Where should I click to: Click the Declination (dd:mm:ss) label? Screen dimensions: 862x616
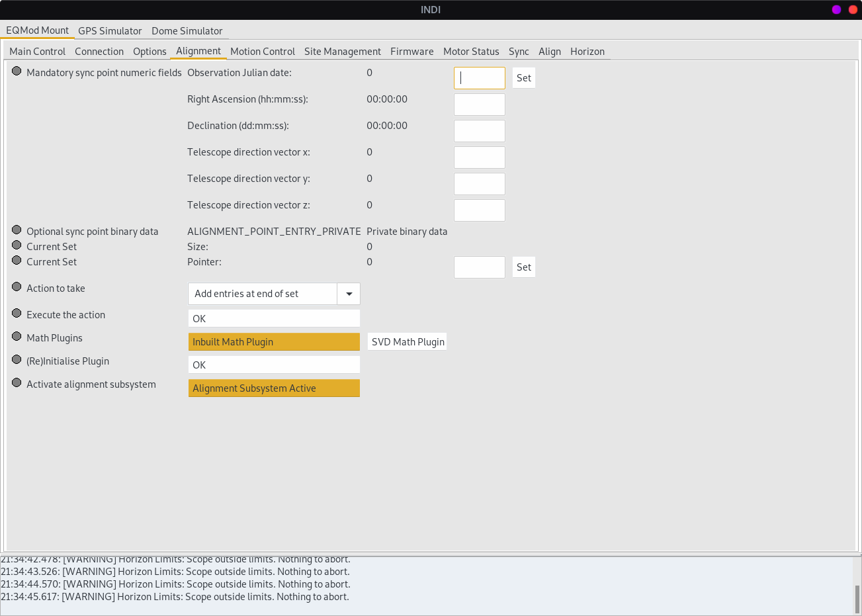[x=238, y=126]
